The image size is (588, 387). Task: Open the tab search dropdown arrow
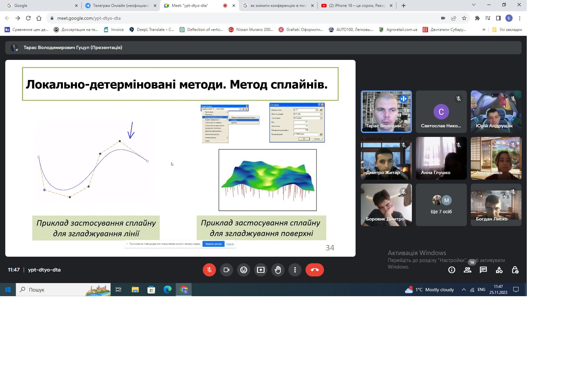tap(474, 5)
